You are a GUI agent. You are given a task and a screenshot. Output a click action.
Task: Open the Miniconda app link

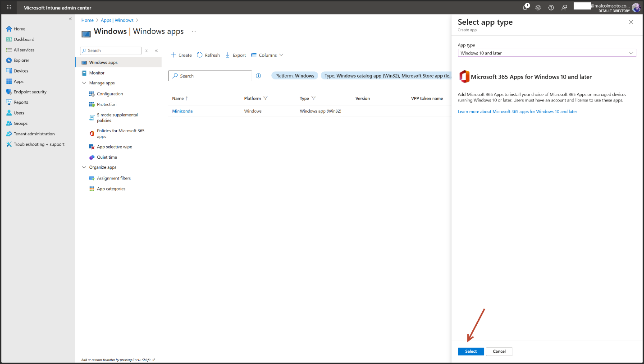182,111
